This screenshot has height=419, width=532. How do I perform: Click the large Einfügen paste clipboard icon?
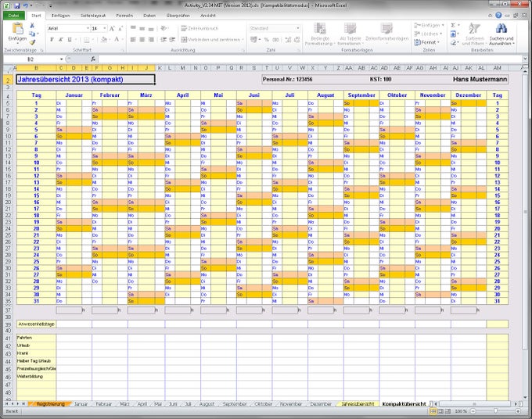pyautogui.click(x=17, y=28)
